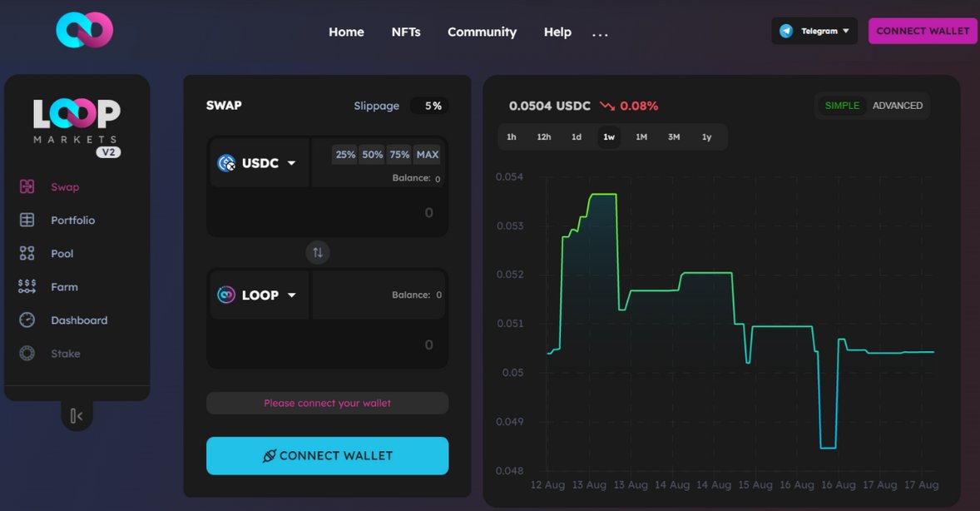Select 50% of USDC balance
Screen dimensions: 980x511
(x=372, y=154)
